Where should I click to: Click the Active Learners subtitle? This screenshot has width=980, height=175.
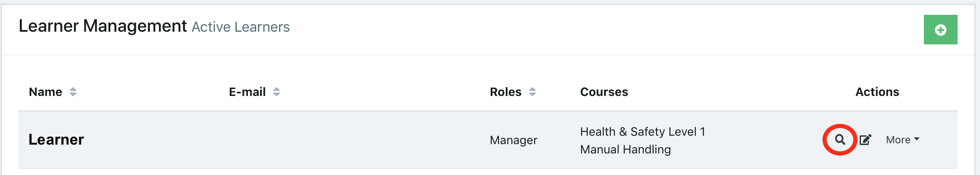click(241, 27)
